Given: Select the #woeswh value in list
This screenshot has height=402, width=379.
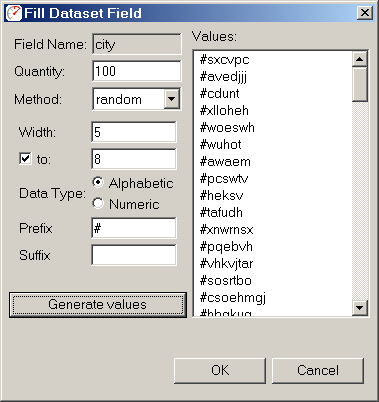Looking at the screenshot, I should click(x=227, y=128).
